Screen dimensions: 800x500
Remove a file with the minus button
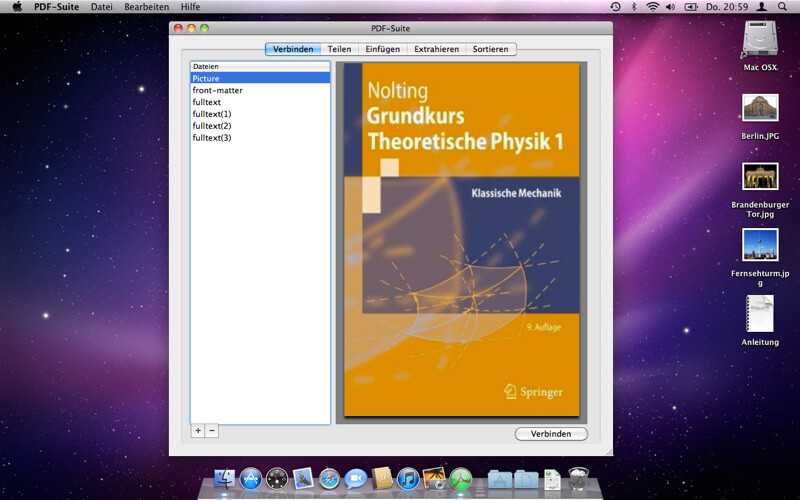212,431
